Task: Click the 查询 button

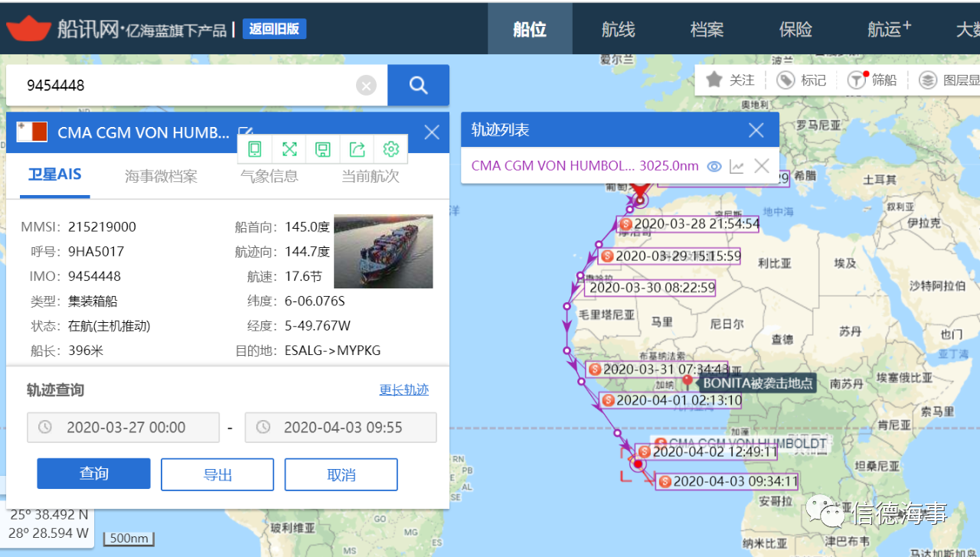Action: [x=93, y=474]
